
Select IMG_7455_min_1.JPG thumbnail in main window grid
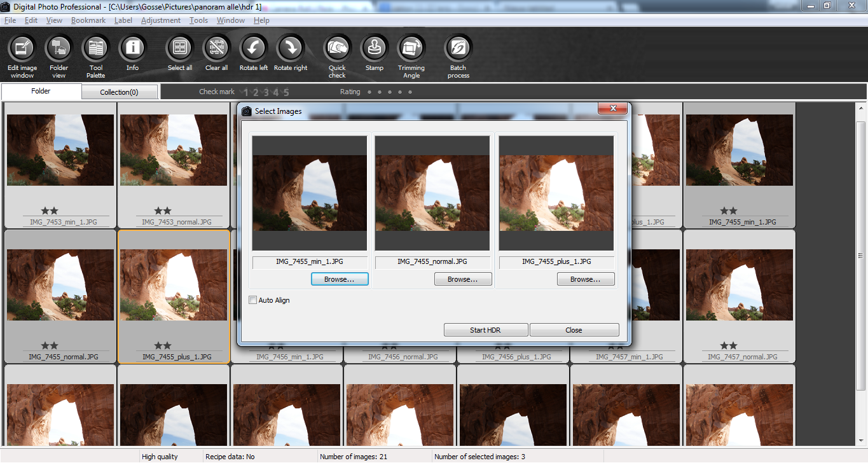click(x=740, y=150)
